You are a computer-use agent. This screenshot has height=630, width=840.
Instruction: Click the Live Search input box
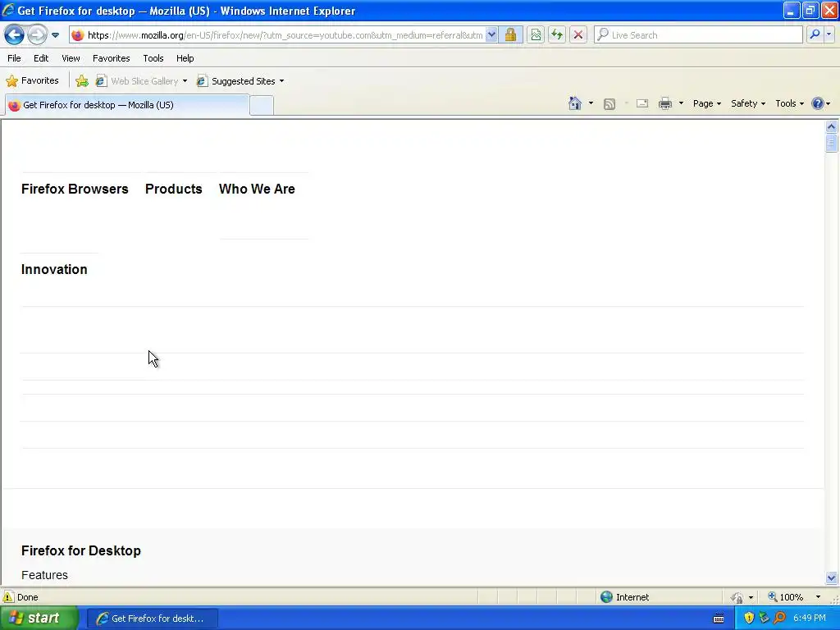coord(698,34)
